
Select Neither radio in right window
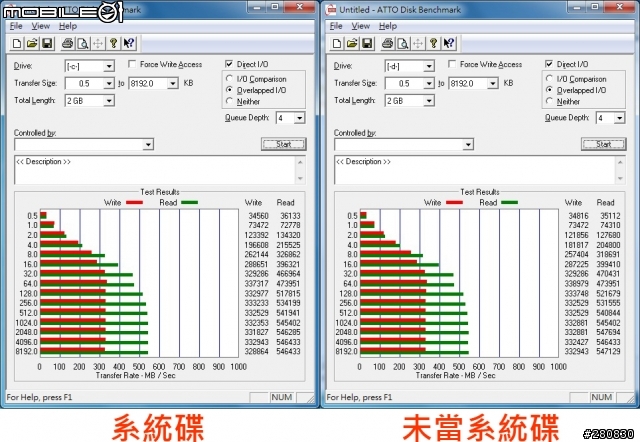tap(549, 101)
